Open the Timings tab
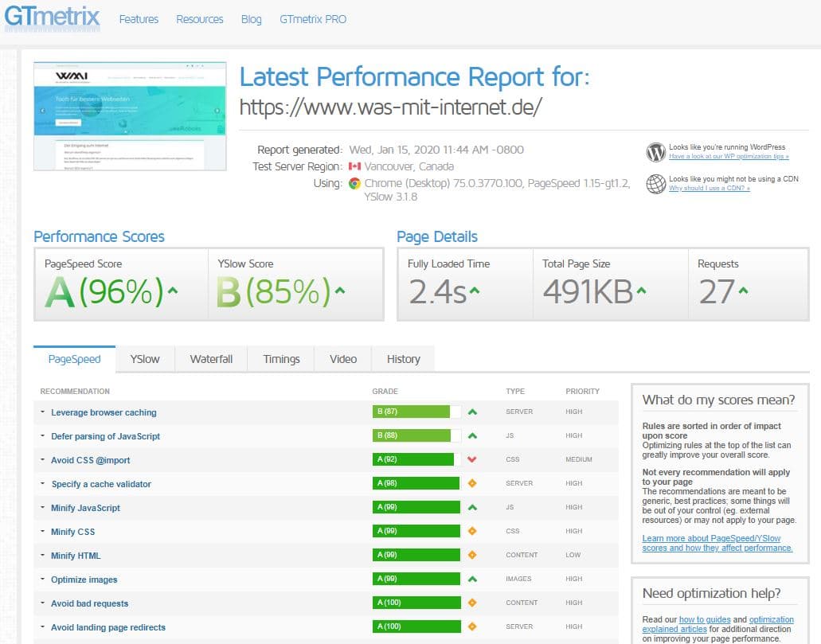This screenshot has width=821, height=644. coord(281,359)
